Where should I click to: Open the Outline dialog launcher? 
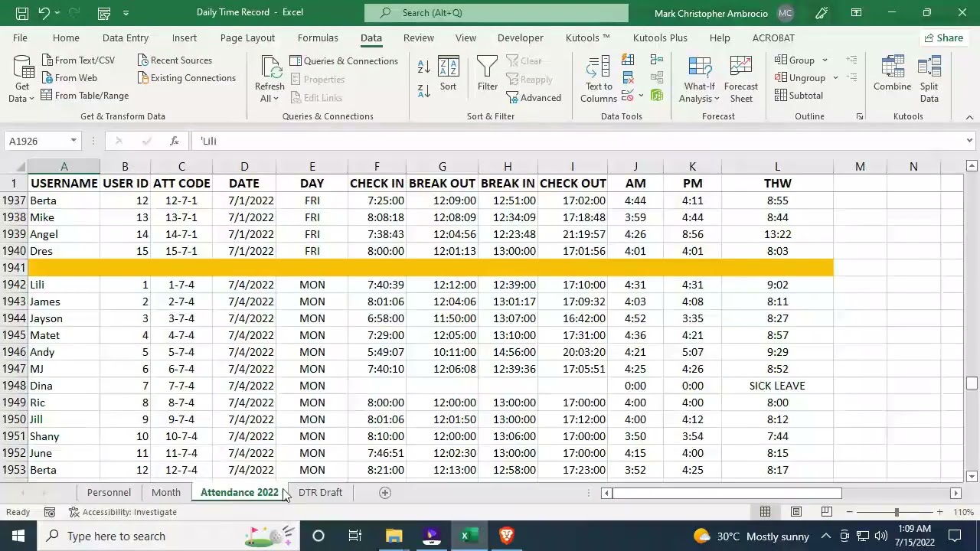860,117
